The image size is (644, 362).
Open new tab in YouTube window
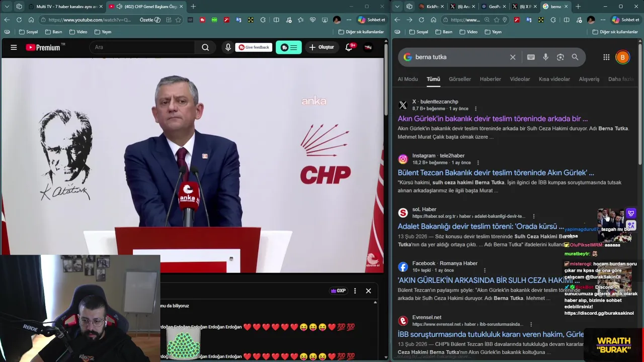[x=193, y=7]
